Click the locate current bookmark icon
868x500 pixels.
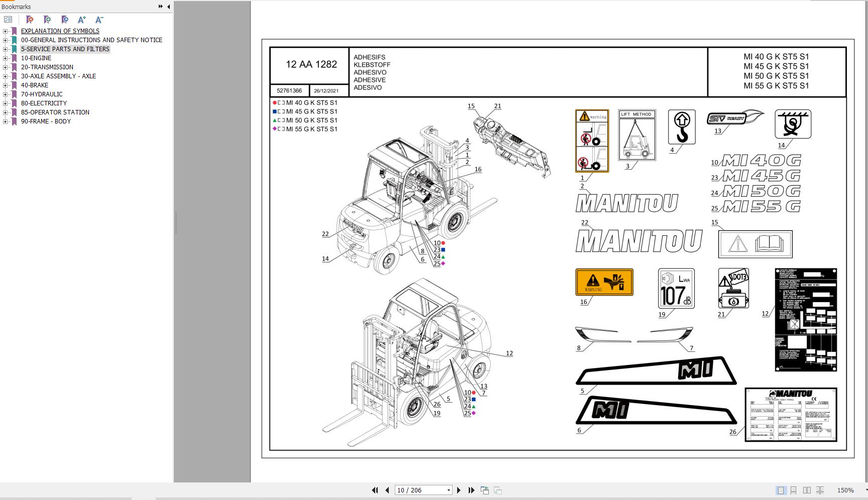click(x=64, y=20)
